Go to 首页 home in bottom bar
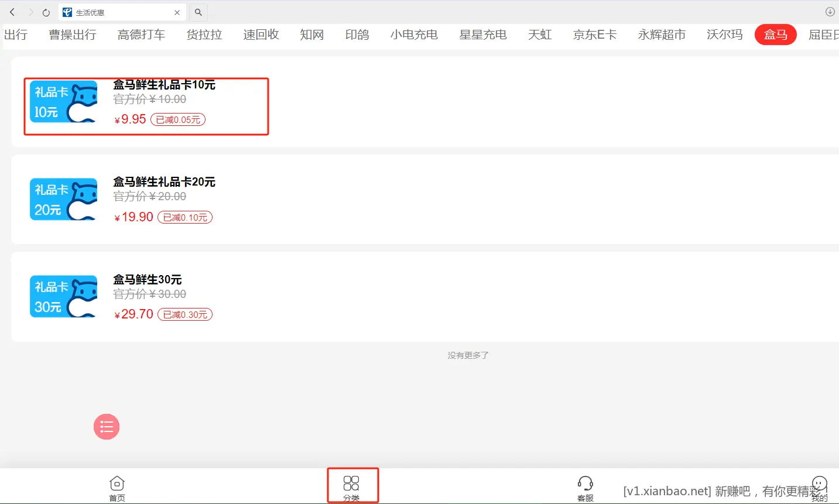839x504 pixels. coord(117,488)
